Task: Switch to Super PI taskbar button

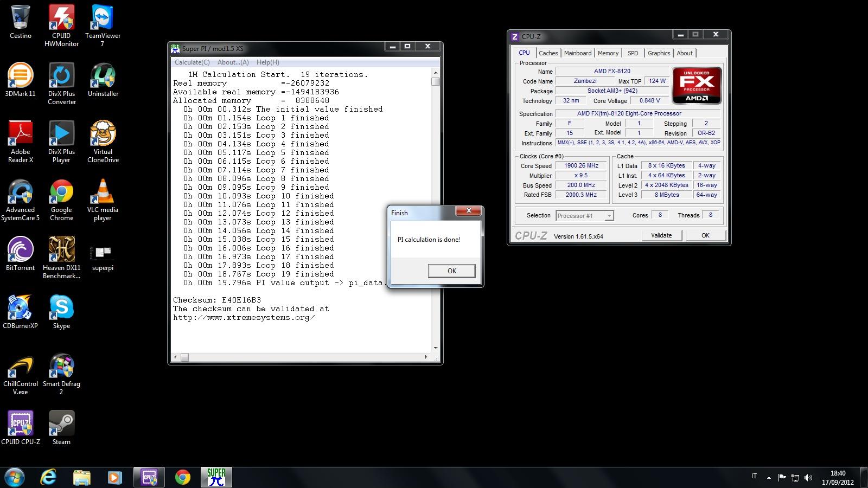Action: pos(216,477)
